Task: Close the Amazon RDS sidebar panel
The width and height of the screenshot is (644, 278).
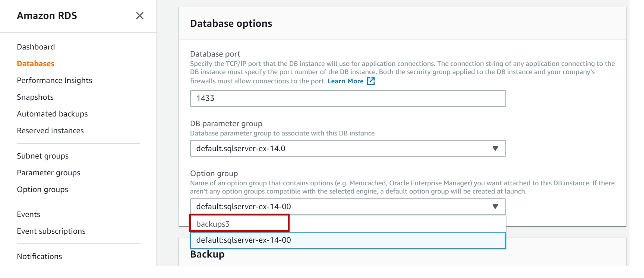Action: click(x=140, y=16)
